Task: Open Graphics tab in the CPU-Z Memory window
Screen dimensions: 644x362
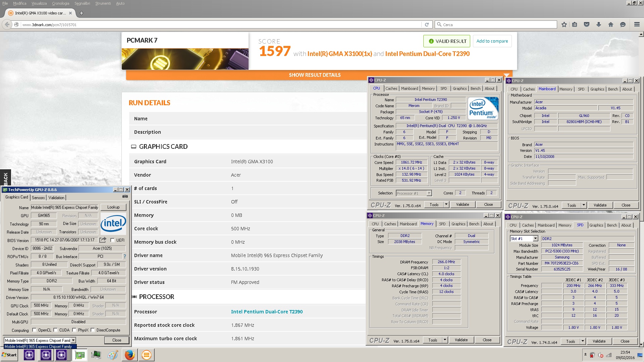Action: point(458,224)
